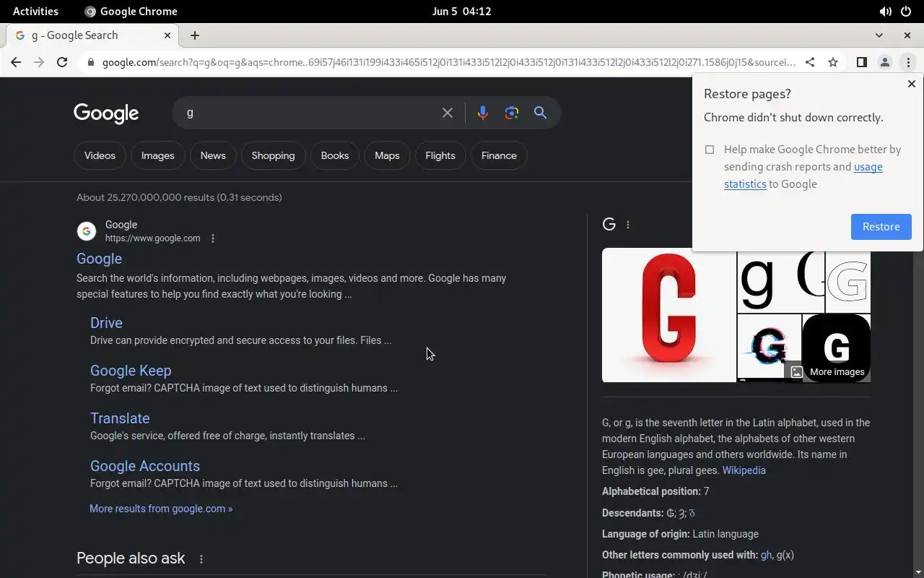The height and width of the screenshot is (578, 924).
Task: Click 'More images' on image grid
Action: 827,372
